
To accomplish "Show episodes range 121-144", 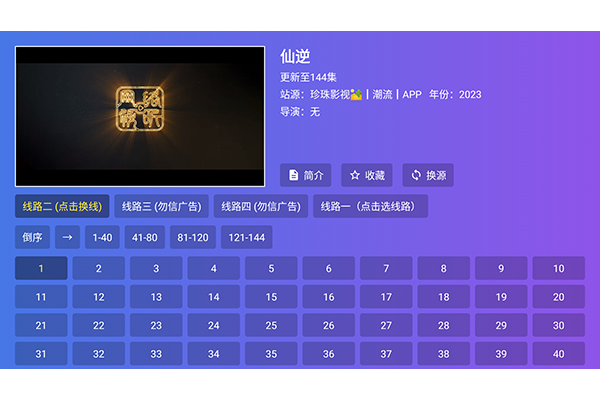I will pyautogui.click(x=246, y=237).
